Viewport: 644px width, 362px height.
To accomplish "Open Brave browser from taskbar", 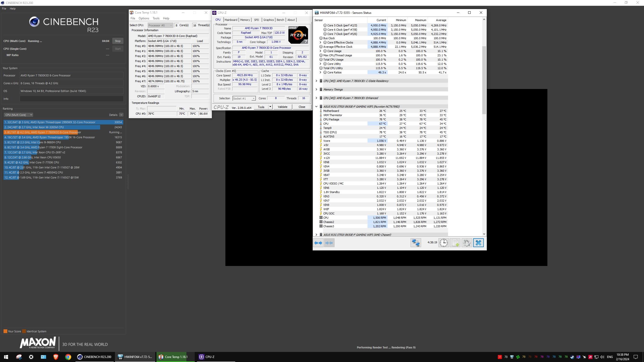I will click(x=56, y=357).
